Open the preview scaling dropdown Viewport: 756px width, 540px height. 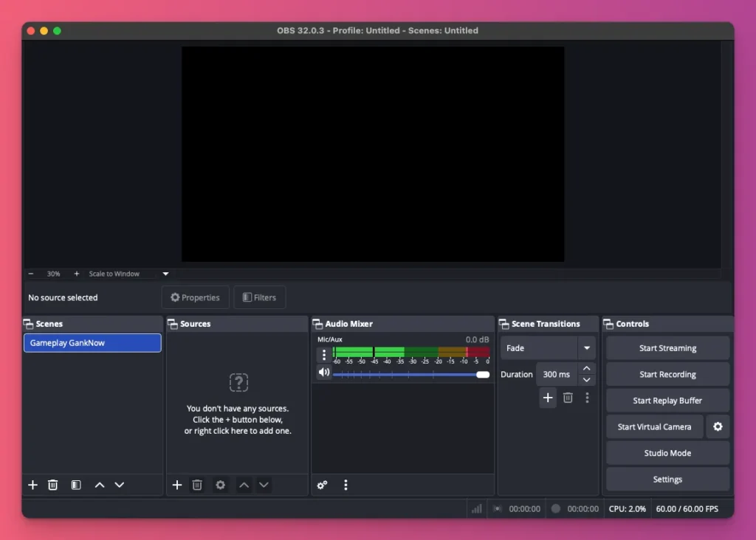point(165,273)
